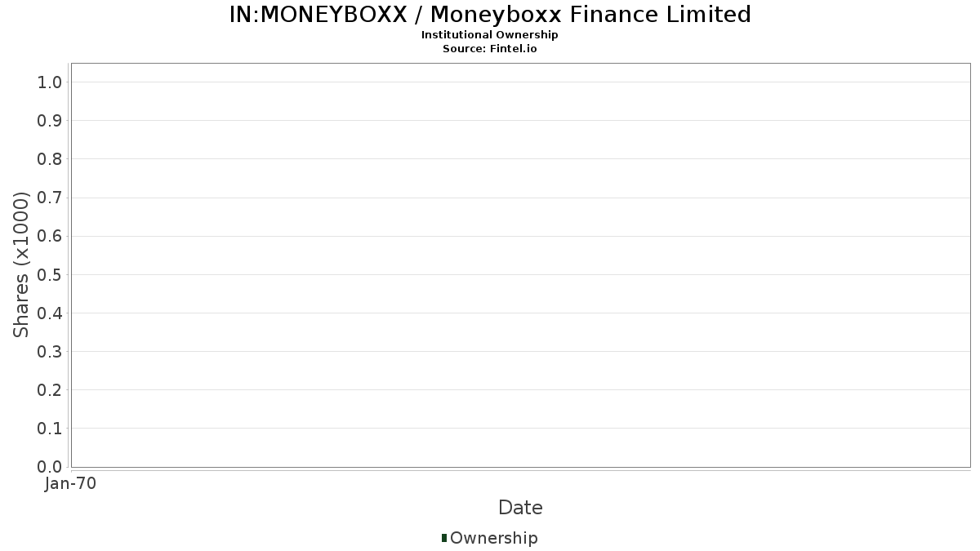980x551 pixels.
Task: Click the center of the empty plot area
Action: click(x=520, y=264)
